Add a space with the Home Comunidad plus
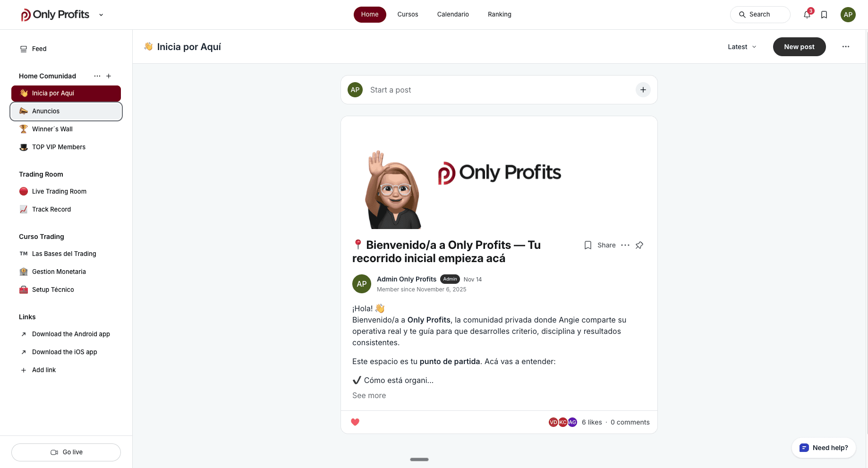 tap(109, 76)
